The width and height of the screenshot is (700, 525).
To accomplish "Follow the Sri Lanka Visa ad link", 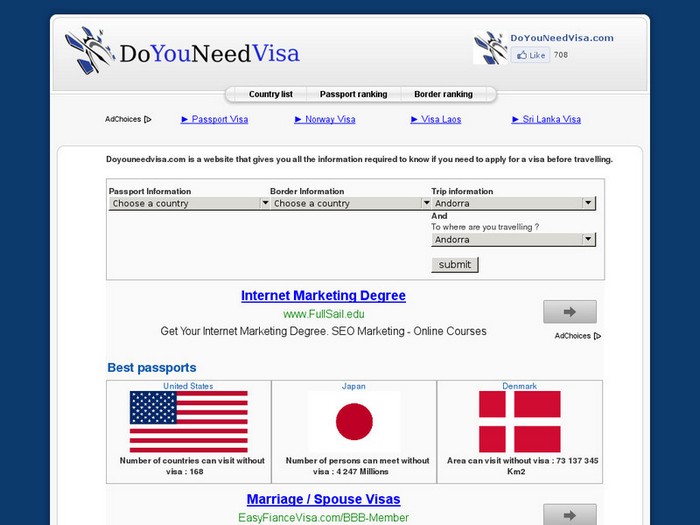I will click(546, 119).
